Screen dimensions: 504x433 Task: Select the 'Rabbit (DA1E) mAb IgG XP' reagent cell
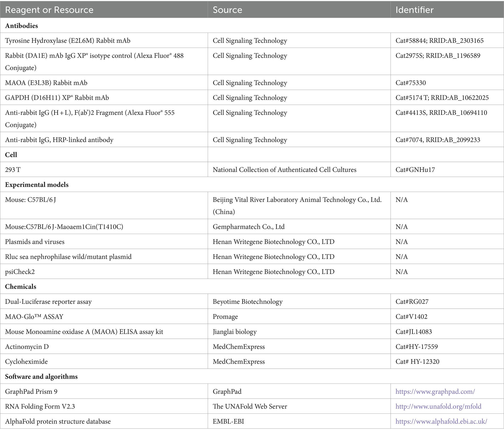[x=94, y=61]
